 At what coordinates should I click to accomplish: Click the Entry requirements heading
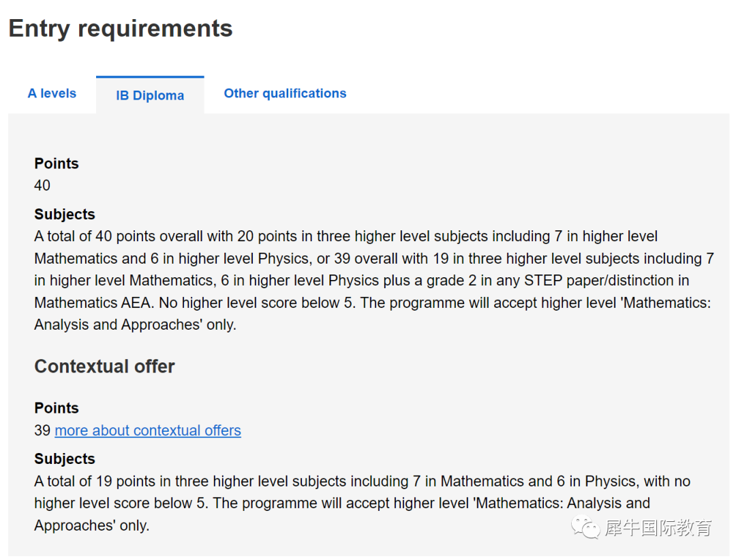(x=121, y=29)
